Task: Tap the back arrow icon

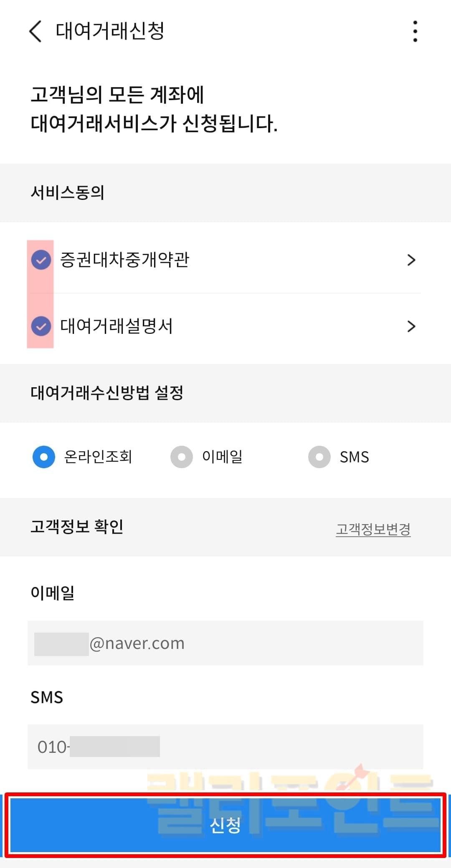Action: (x=35, y=31)
